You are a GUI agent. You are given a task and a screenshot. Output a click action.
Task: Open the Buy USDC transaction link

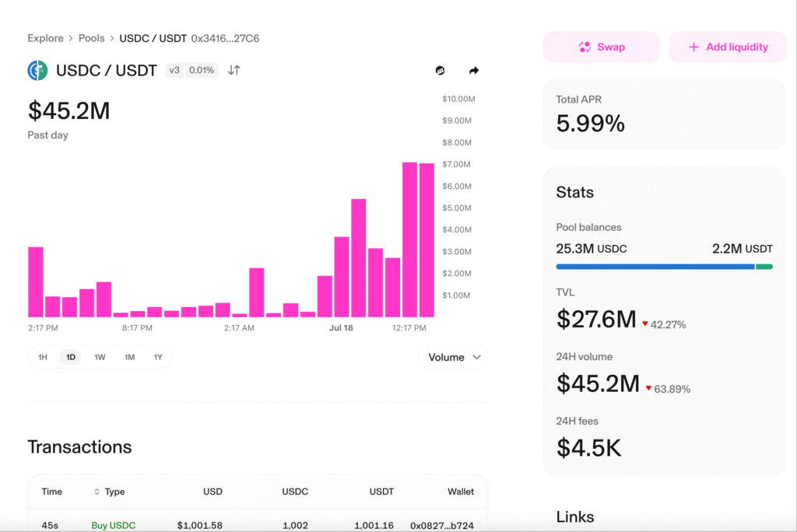114,526
